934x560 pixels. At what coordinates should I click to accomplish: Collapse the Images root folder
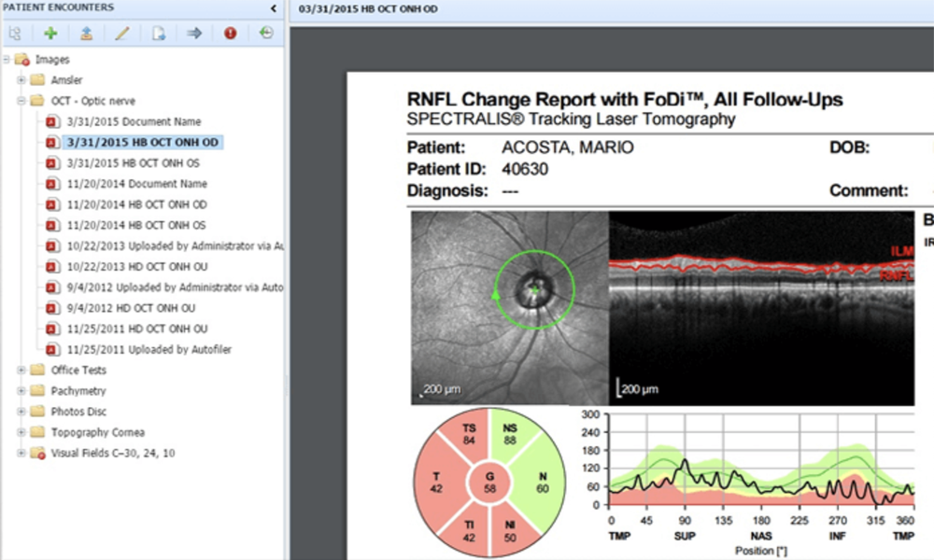[x=7, y=60]
